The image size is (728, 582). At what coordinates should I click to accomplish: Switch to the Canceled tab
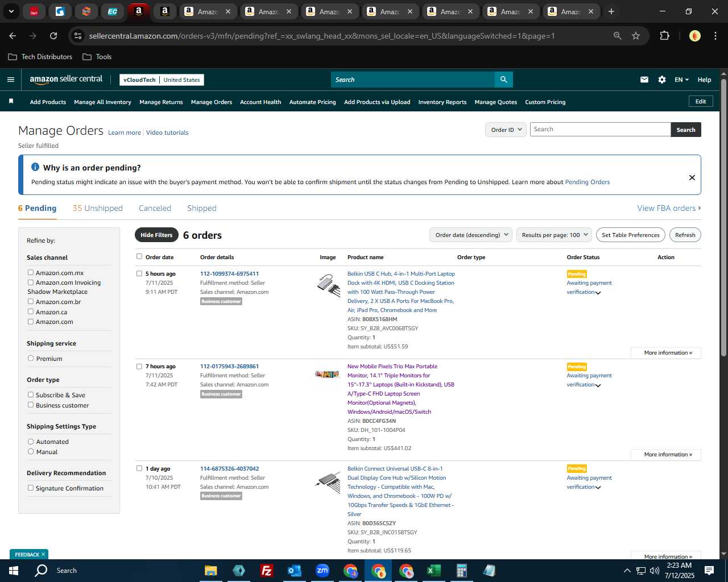[x=155, y=208]
